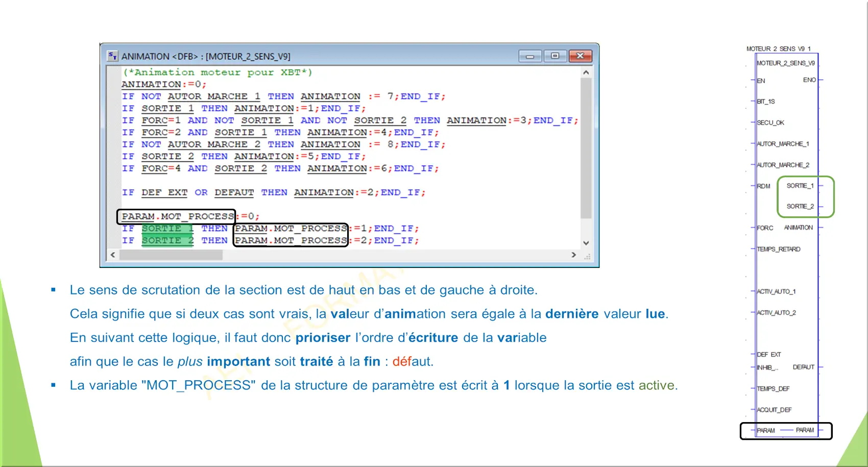868x467 pixels.
Task: Click the ST section icon in the title bar
Action: click(112, 56)
